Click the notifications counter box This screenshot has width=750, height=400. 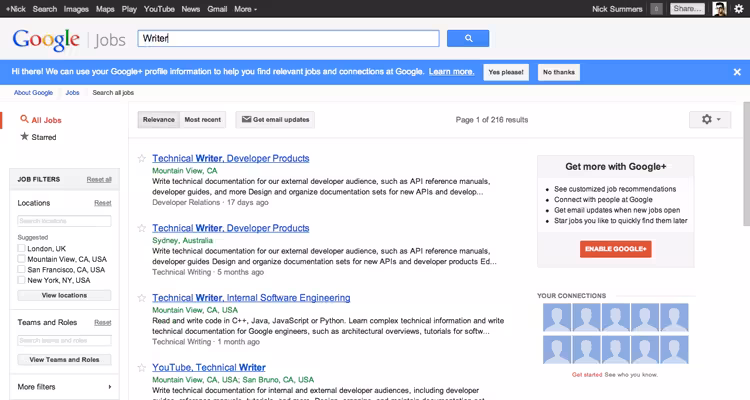tap(656, 9)
